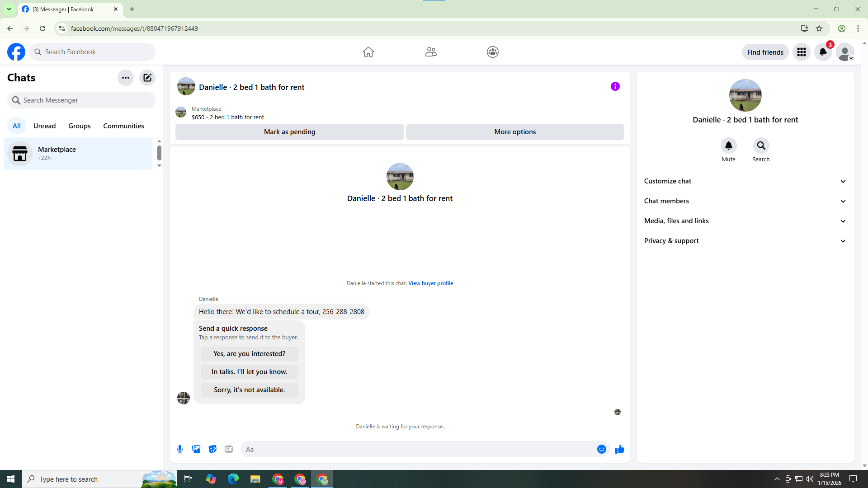
Task: Open the View buyer profile link
Action: pos(430,283)
